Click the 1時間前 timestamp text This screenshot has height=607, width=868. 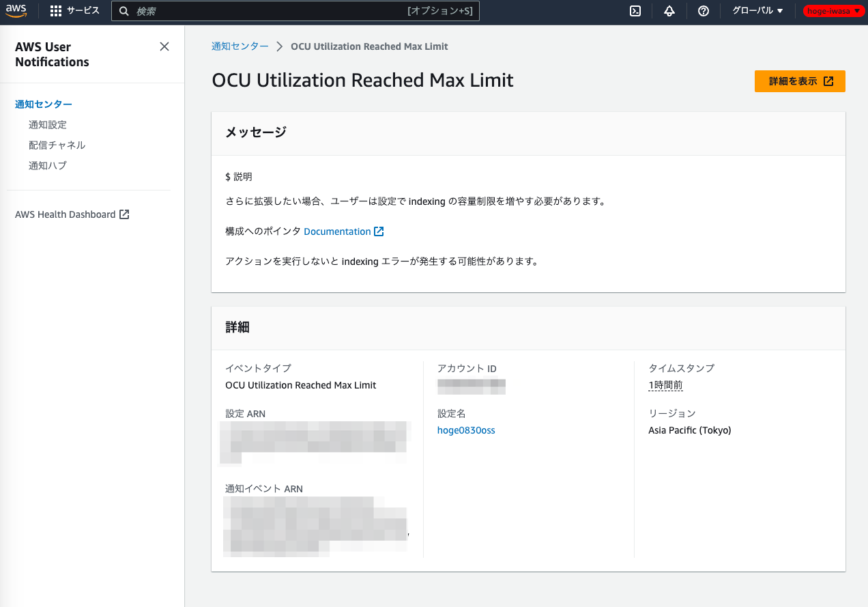(x=666, y=385)
